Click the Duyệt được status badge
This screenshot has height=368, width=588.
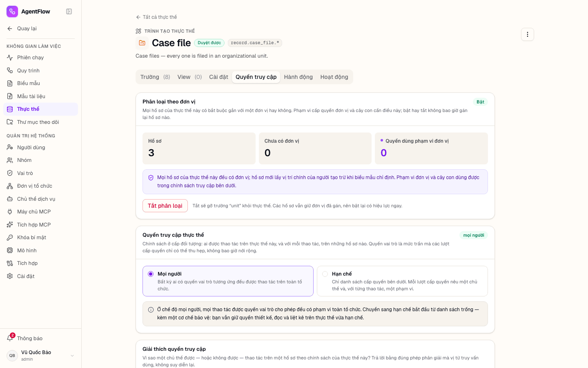(209, 43)
